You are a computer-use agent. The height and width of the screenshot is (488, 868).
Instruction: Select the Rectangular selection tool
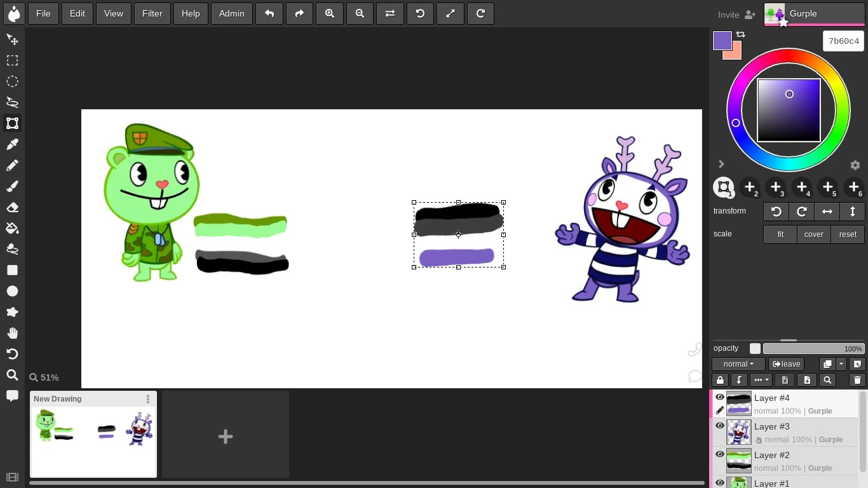click(x=12, y=60)
